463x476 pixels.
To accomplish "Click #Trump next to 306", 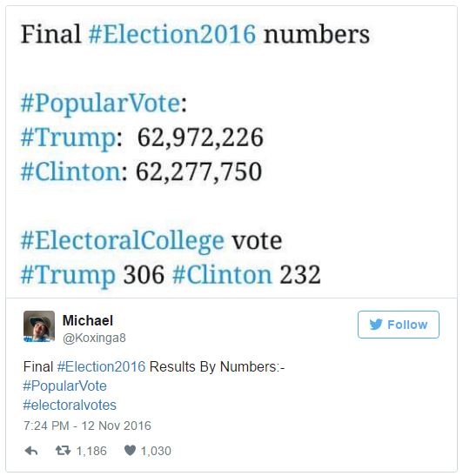I will coord(68,275).
